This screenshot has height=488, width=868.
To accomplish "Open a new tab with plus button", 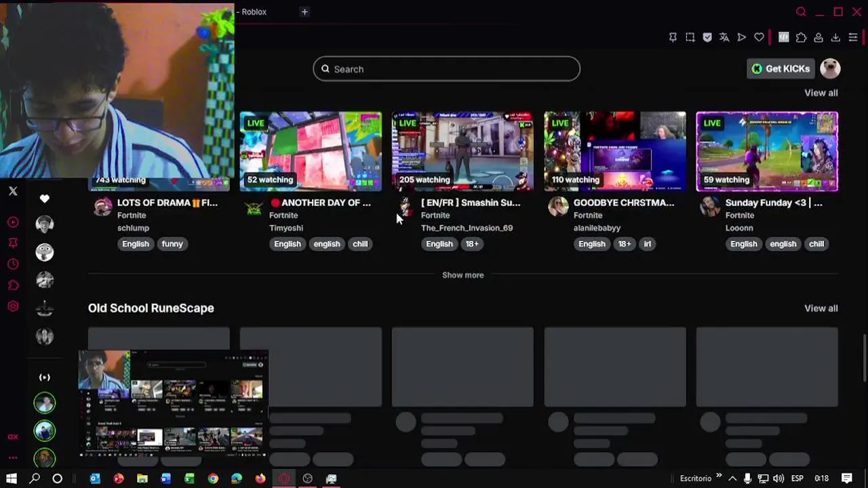I will pyautogui.click(x=304, y=12).
